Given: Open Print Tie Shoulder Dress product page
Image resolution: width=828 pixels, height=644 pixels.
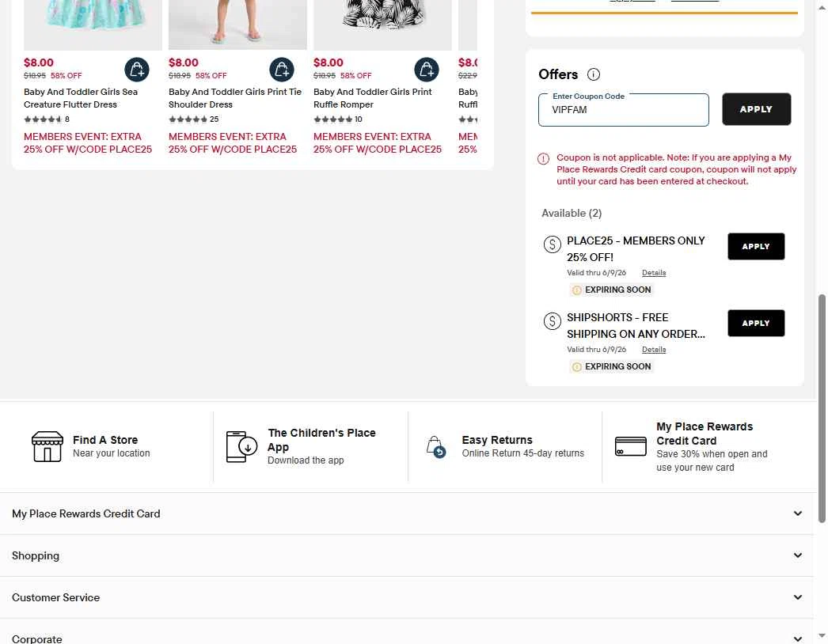Looking at the screenshot, I should tap(235, 98).
